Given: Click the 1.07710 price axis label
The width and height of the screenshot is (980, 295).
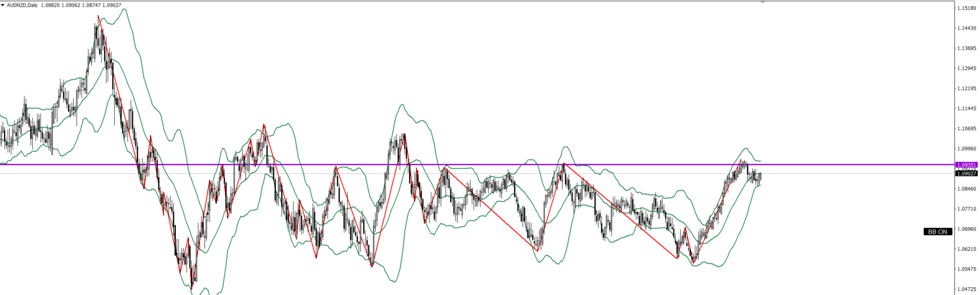Looking at the screenshot, I should tap(966, 209).
